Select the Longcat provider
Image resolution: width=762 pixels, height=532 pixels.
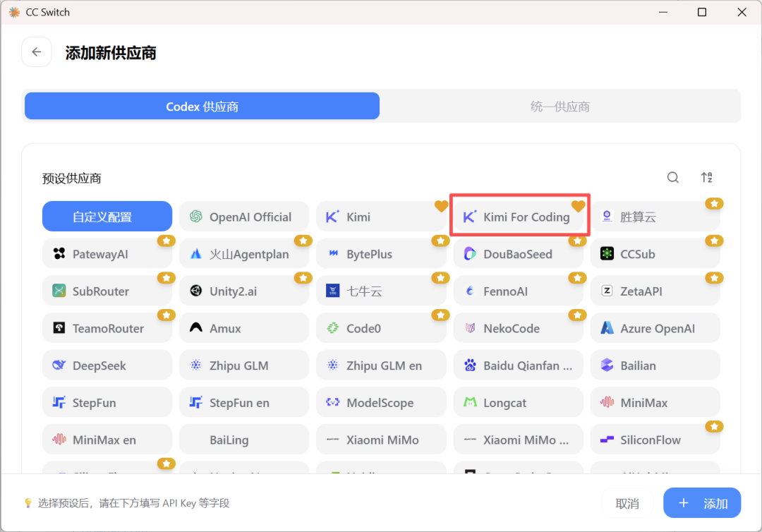518,402
